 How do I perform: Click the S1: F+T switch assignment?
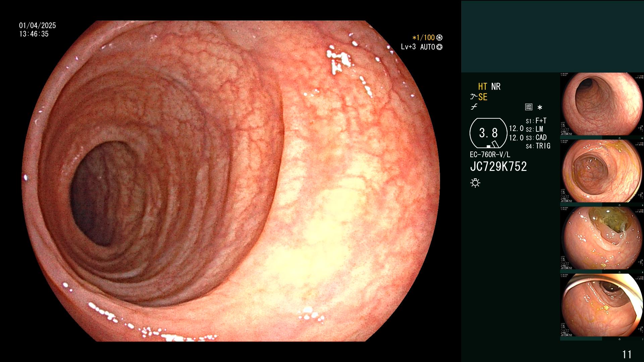536,121
